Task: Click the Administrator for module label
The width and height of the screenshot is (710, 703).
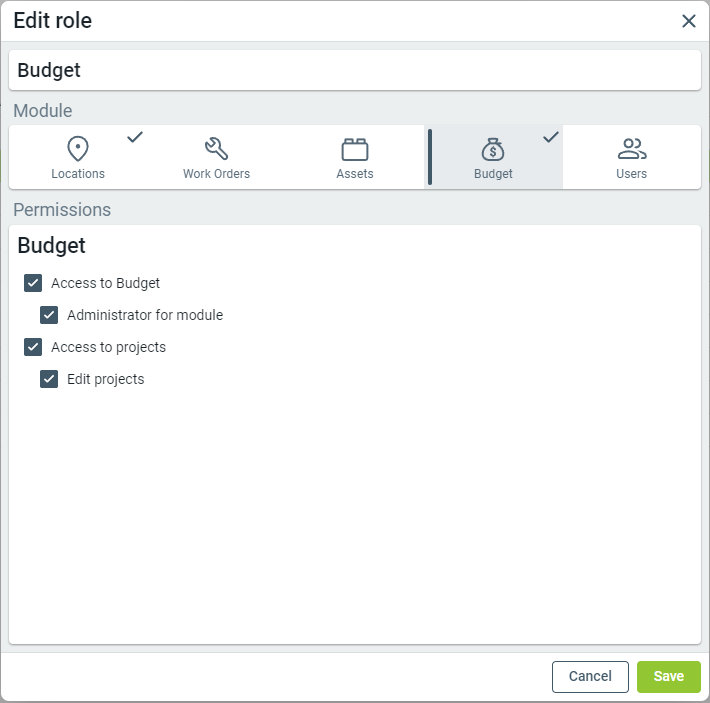Action: point(145,315)
